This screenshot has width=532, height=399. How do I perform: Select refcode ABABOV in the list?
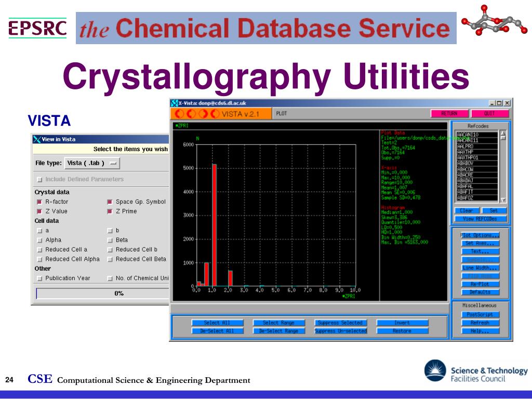[476, 164]
